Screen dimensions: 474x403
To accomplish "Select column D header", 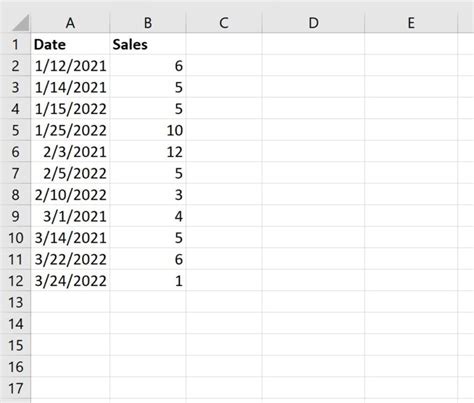I will 313,23.
